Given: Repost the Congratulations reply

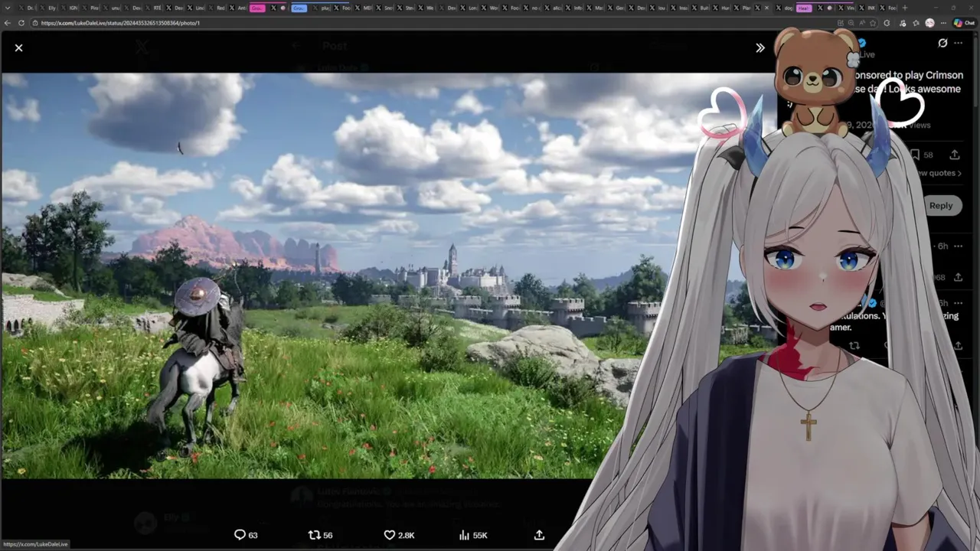Looking at the screenshot, I should pos(854,346).
